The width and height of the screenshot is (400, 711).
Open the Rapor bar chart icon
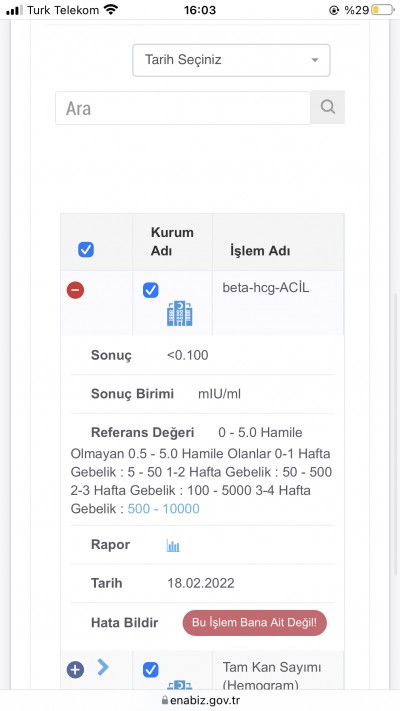click(x=173, y=545)
